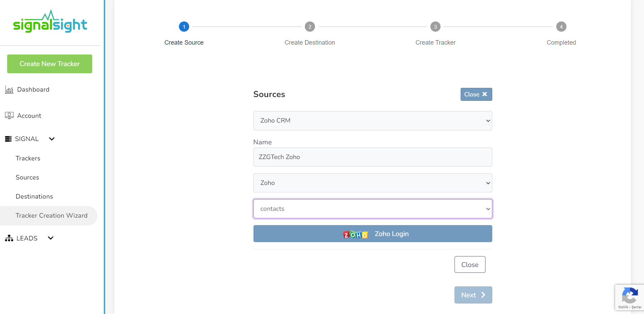The width and height of the screenshot is (644, 314).
Task: Click the Zoho Login button
Action: (x=373, y=234)
